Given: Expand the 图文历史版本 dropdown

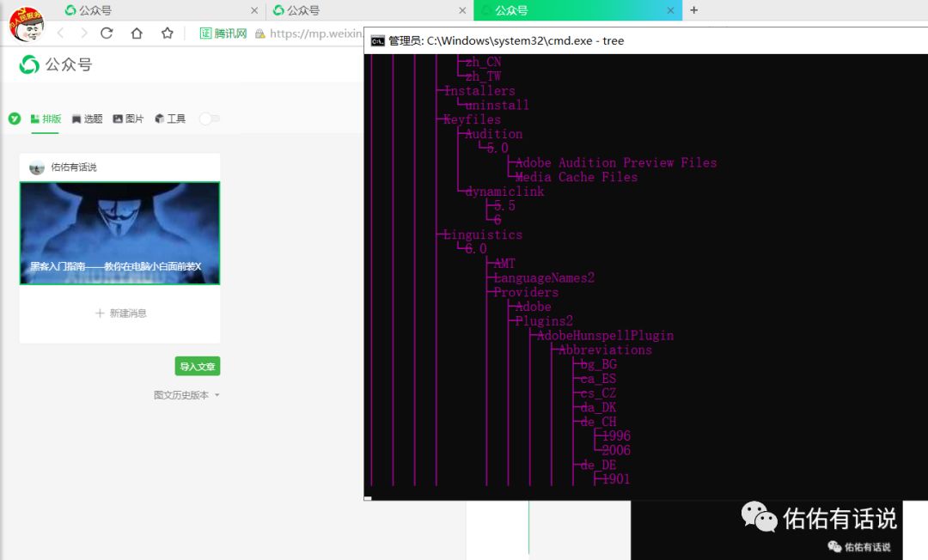Looking at the screenshot, I should [x=186, y=395].
